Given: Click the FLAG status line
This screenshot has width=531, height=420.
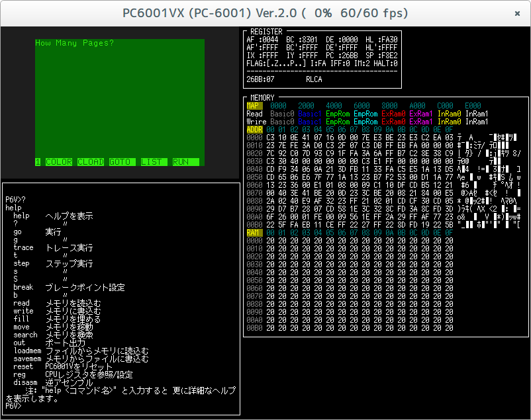Looking at the screenshot, I should point(322,63).
